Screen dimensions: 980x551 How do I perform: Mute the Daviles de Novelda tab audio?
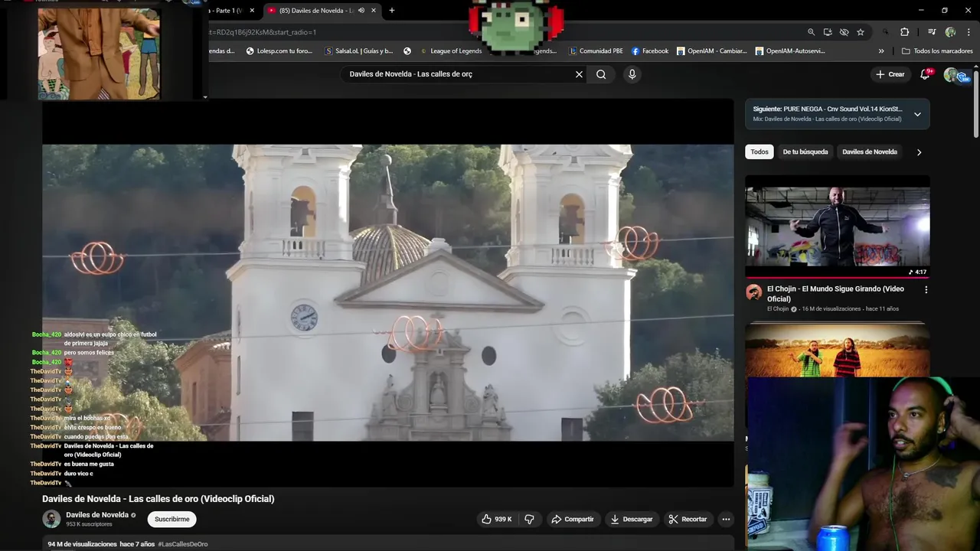(361, 10)
